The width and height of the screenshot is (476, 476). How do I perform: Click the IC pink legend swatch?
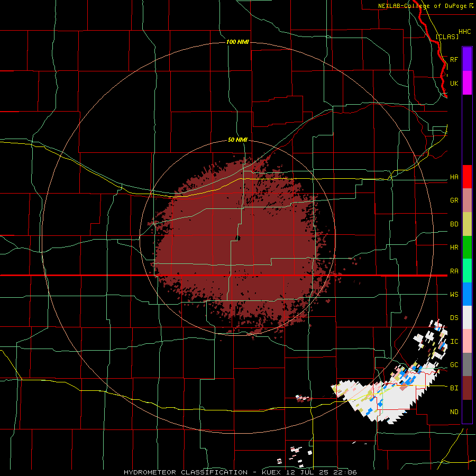point(467,341)
